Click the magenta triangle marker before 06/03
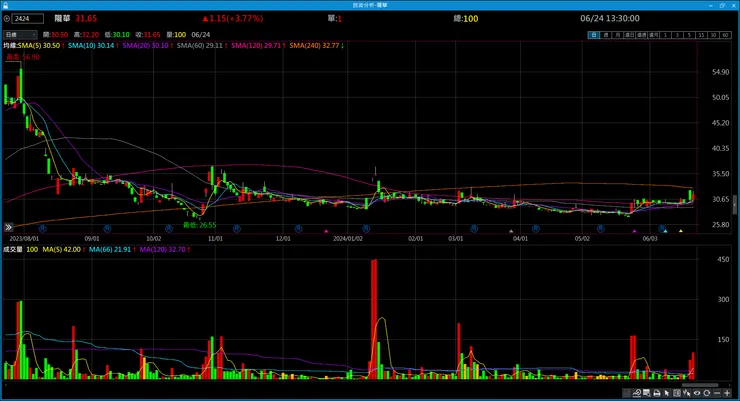This screenshot has width=740, height=401. [x=634, y=231]
